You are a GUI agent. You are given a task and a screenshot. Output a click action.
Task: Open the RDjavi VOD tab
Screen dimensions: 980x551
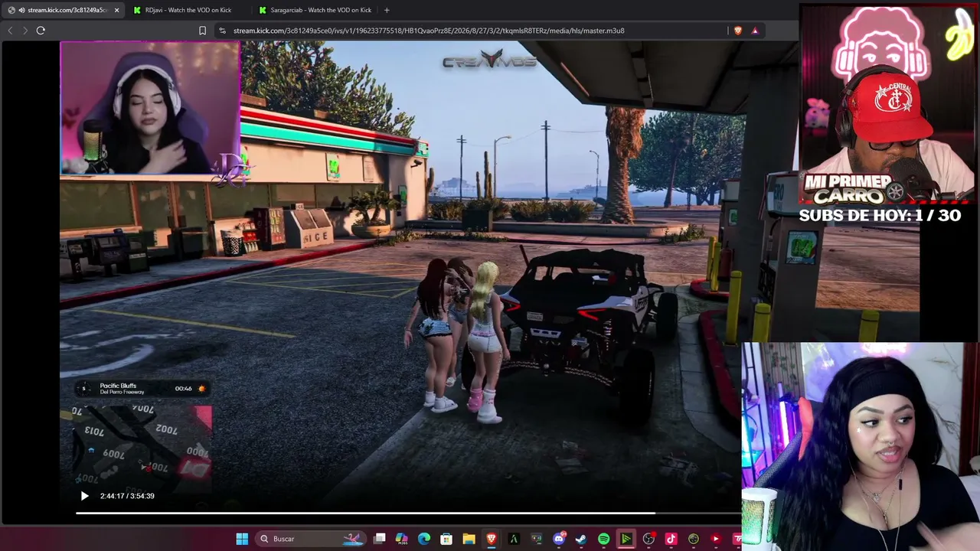[188, 10]
